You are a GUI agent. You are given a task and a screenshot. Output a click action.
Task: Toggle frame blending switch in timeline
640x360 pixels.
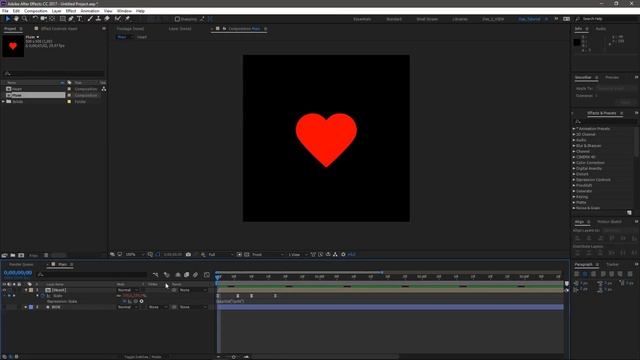pos(186,275)
